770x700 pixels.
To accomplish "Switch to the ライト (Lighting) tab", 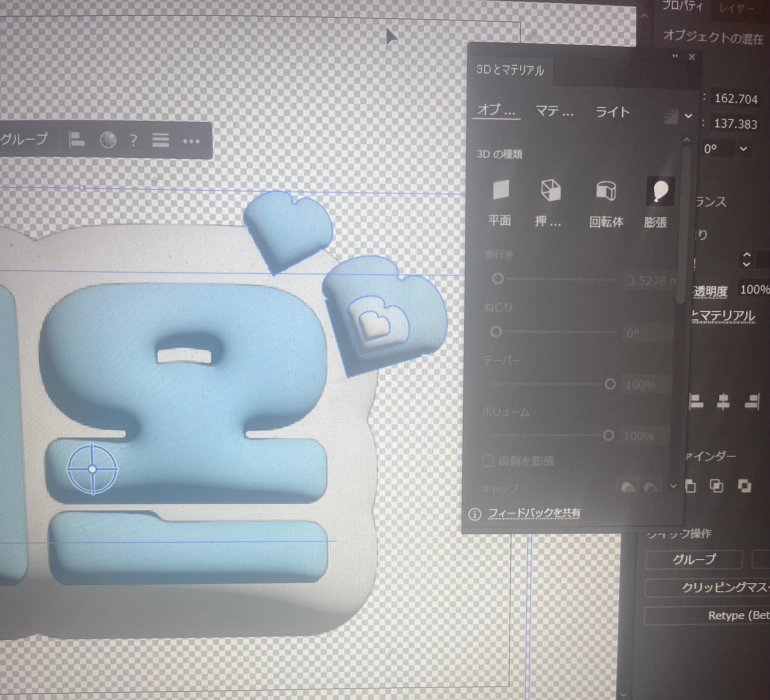I will (x=612, y=112).
